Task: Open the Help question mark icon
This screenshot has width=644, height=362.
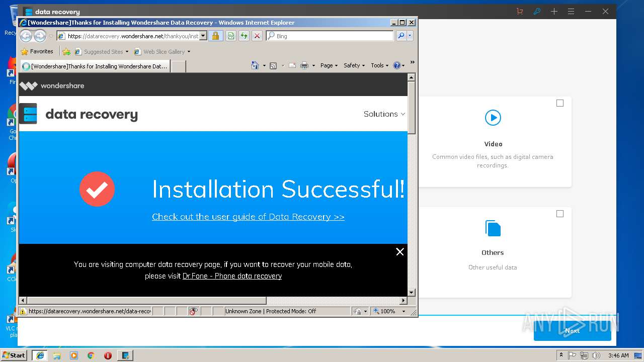Action: click(396, 65)
